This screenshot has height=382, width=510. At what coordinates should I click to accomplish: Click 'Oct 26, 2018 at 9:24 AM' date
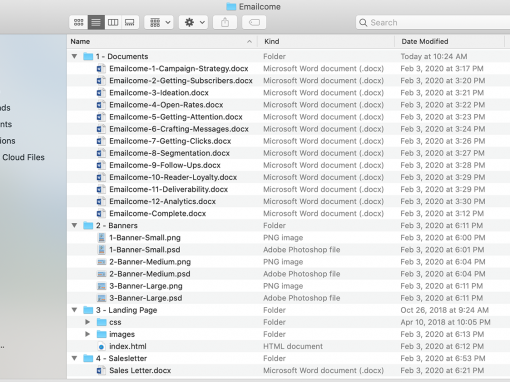445,310
